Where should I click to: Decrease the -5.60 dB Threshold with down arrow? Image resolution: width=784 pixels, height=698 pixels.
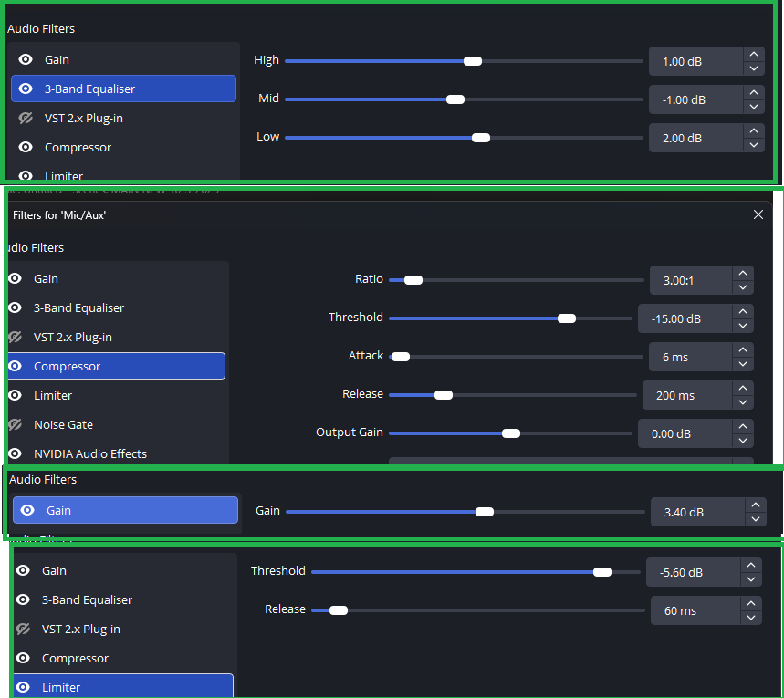click(x=751, y=579)
